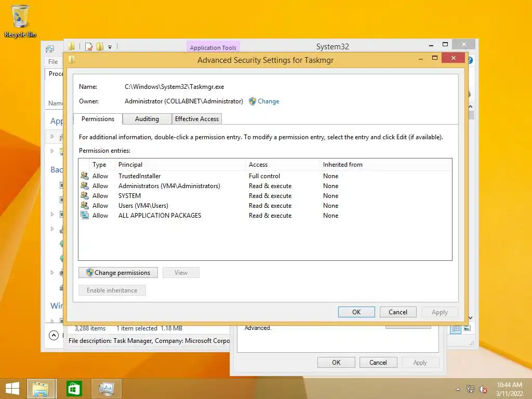Click the Properties quick access icon
The width and height of the screenshot is (532, 399).
[89, 47]
